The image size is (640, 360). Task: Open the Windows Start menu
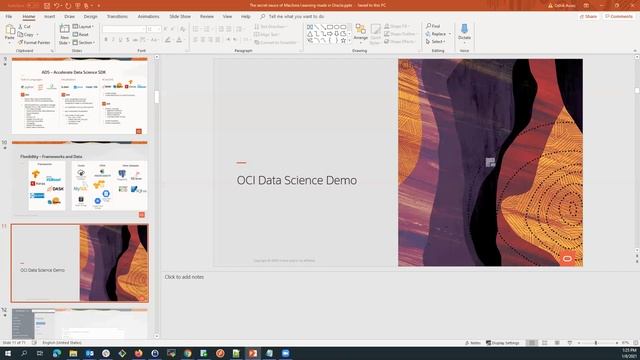click(x=7, y=353)
